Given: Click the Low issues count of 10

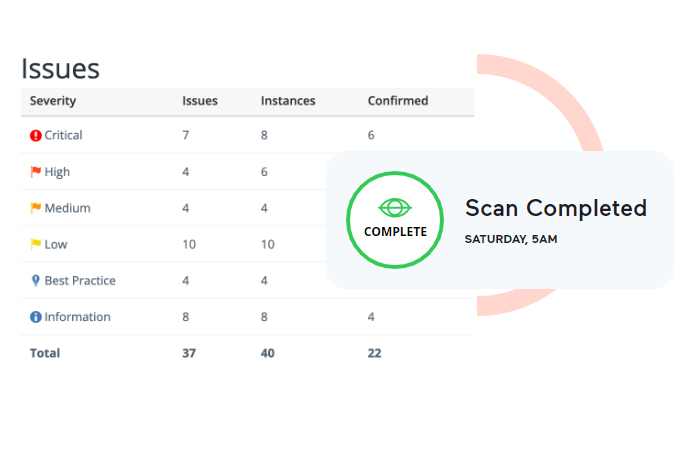Looking at the screenshot, I should pos(189,245).
